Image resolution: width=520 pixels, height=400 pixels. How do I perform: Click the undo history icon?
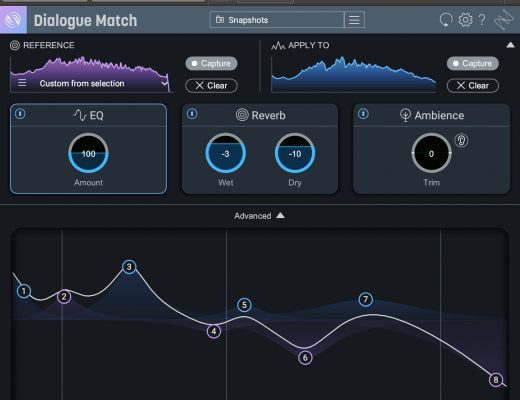pyautogui.click(x=446, y=20)
